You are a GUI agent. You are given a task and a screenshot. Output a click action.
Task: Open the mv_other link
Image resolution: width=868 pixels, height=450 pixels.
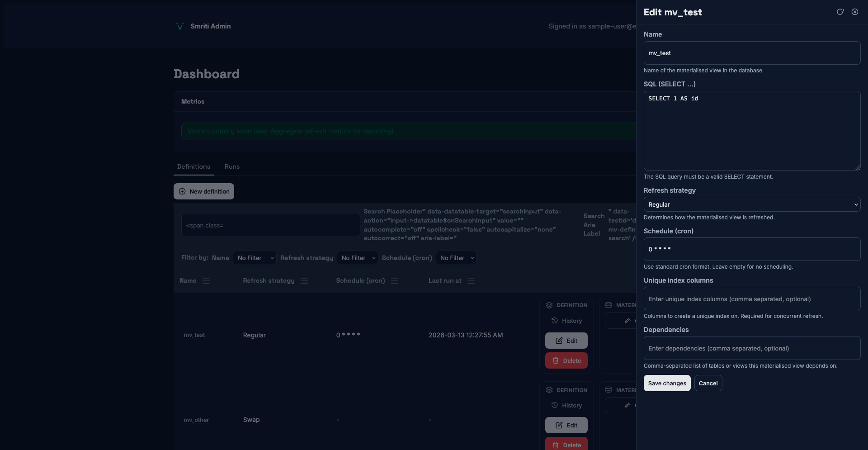pyautogui.click(x=196, y=420)
